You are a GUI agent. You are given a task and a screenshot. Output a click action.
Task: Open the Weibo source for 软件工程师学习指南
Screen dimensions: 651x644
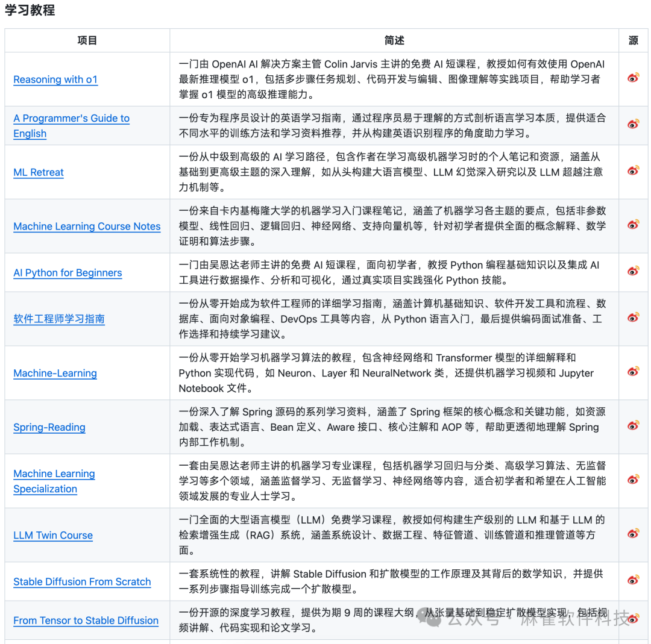(634, 317)
